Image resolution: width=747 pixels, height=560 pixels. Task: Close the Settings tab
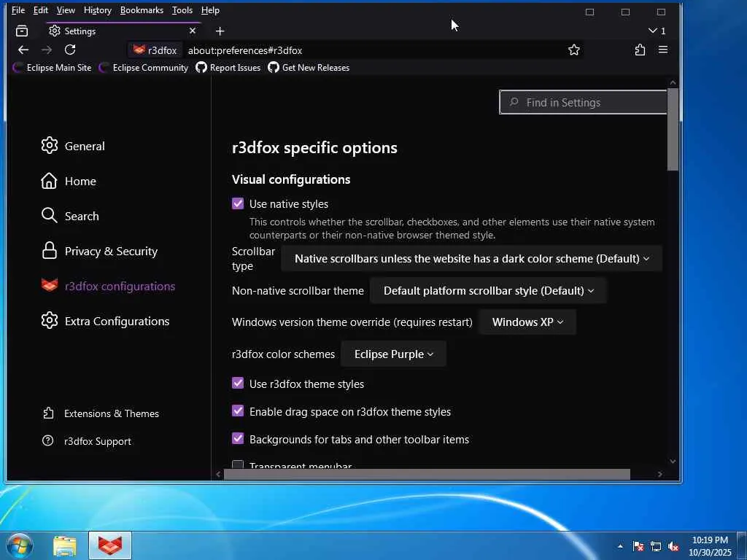coord(193,31)
